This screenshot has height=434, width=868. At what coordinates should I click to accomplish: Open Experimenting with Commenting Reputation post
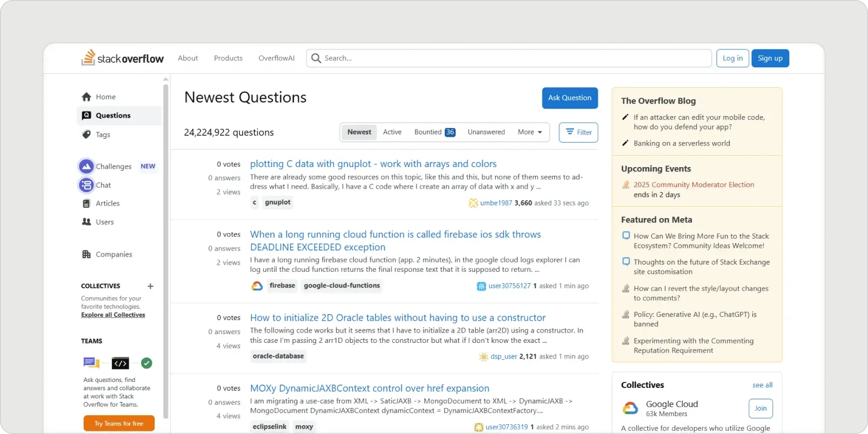tap(693, 346)
